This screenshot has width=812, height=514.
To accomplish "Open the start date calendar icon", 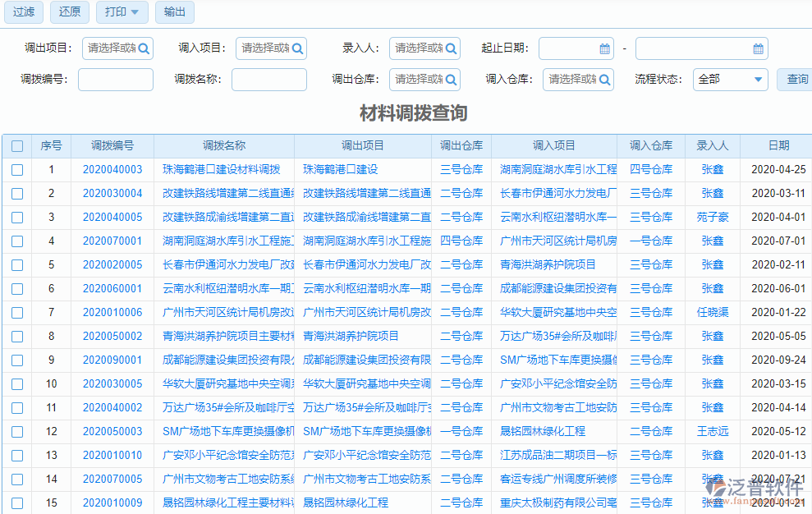I will click(x=604, y=48).
